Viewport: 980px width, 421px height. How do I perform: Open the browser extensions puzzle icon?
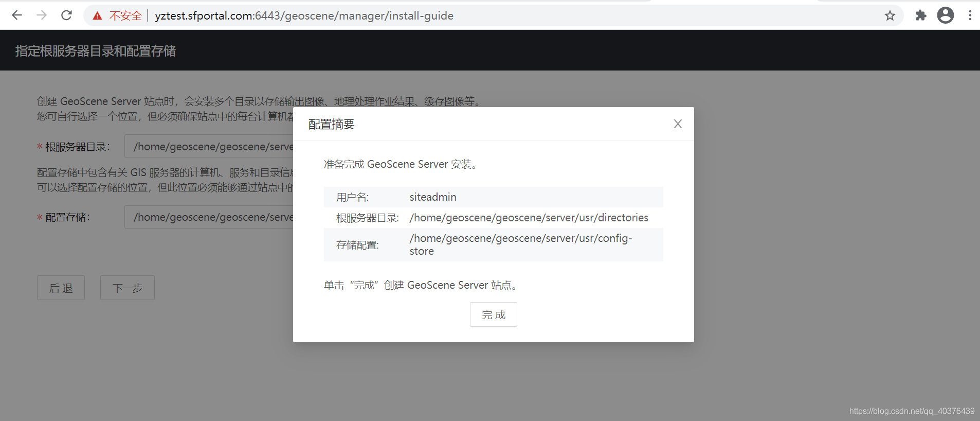pyautogui.click(x=921, y=15)
